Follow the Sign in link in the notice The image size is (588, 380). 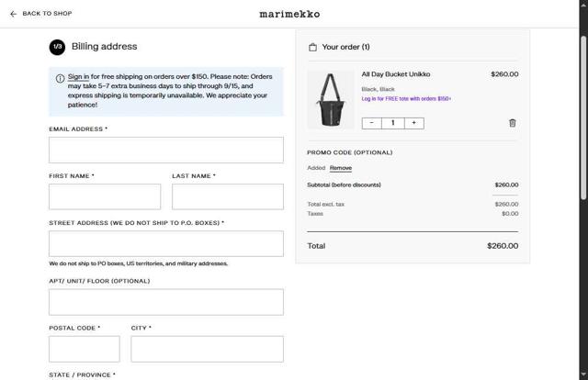[x=78, y=76]
